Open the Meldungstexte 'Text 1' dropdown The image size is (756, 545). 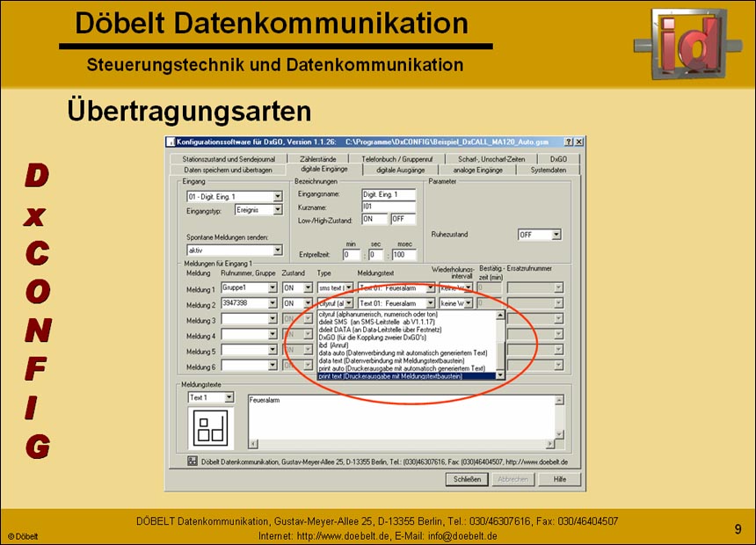click(x=229, y=397)
